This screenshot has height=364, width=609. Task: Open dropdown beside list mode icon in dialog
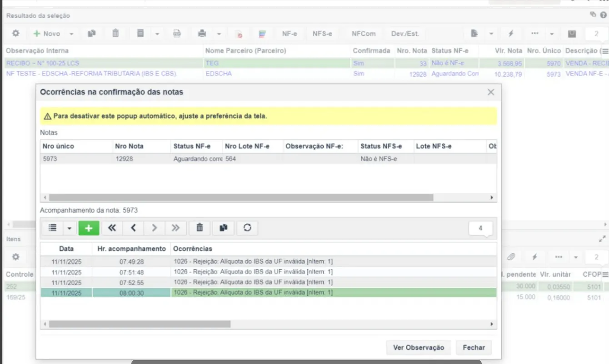70,228
